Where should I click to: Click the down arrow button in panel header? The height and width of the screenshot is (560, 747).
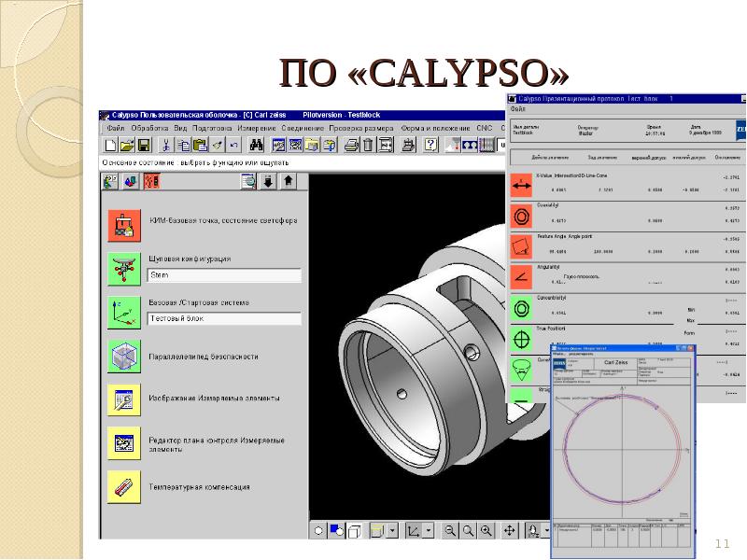pos(268,181)
